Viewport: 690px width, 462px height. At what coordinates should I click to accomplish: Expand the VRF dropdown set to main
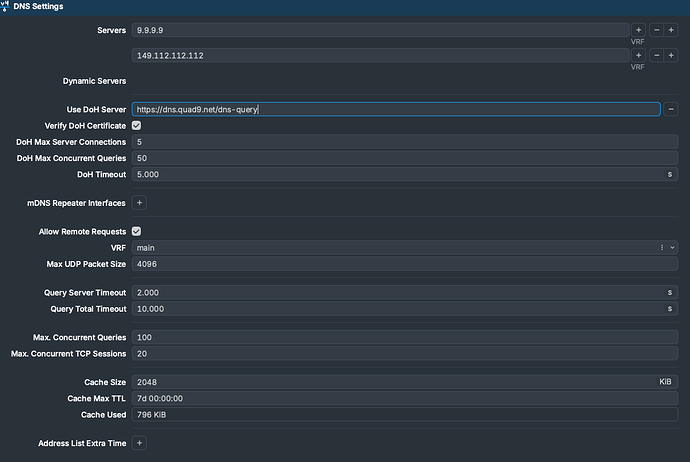point(672,248)
